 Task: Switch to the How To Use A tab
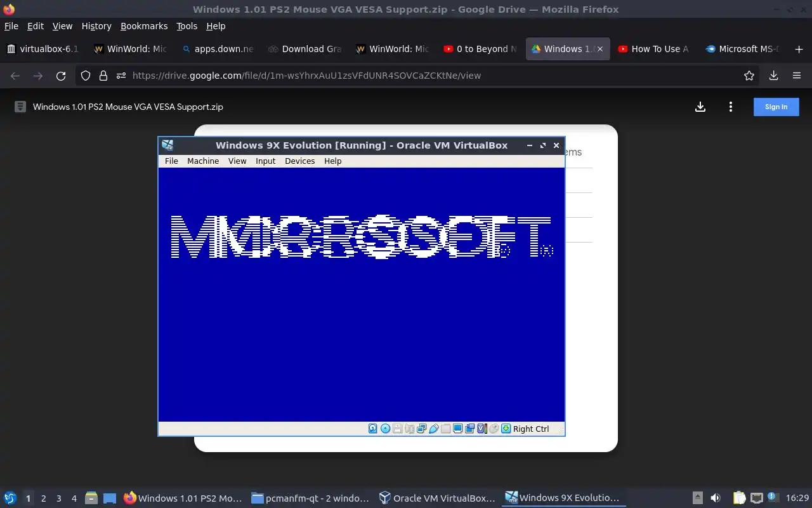coord(654,49)
